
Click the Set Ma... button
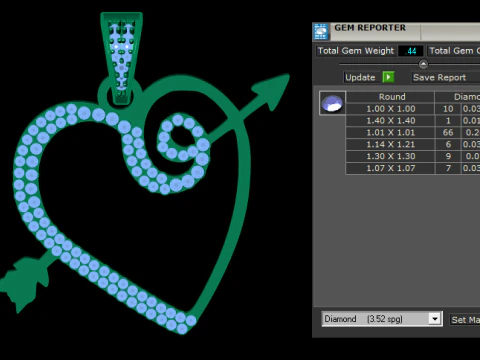pyautogui.click(x=465, y=320)
